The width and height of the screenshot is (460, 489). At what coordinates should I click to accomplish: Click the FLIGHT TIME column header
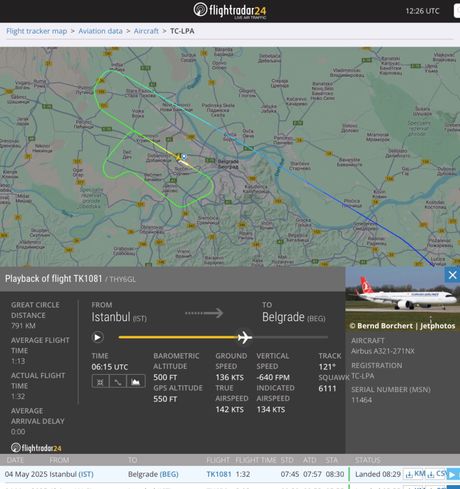[256, 460]
